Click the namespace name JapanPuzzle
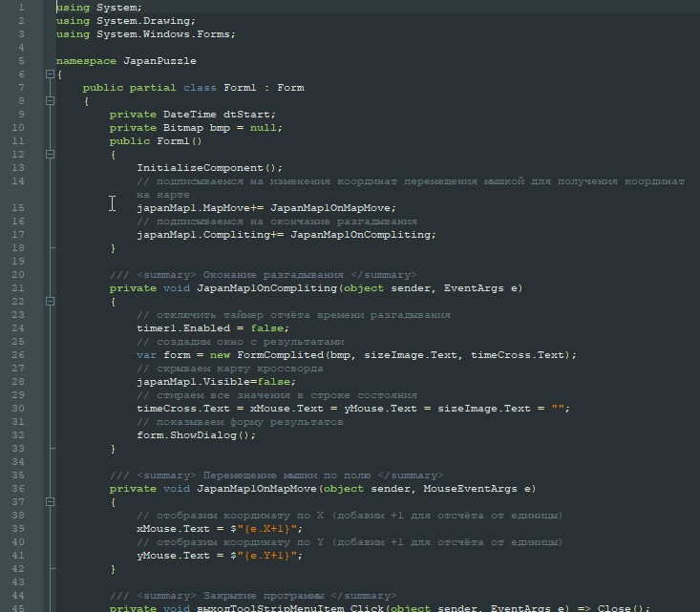Viewport: 700px width, 612px height. point(159,61)
